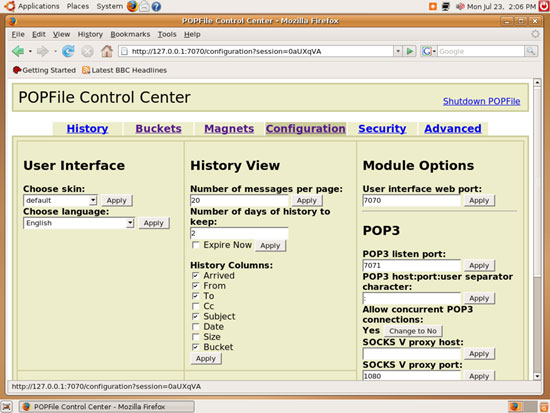This screenshot has height=413, width=550.
Task: Open the System menu
Action: click(109, 6)
